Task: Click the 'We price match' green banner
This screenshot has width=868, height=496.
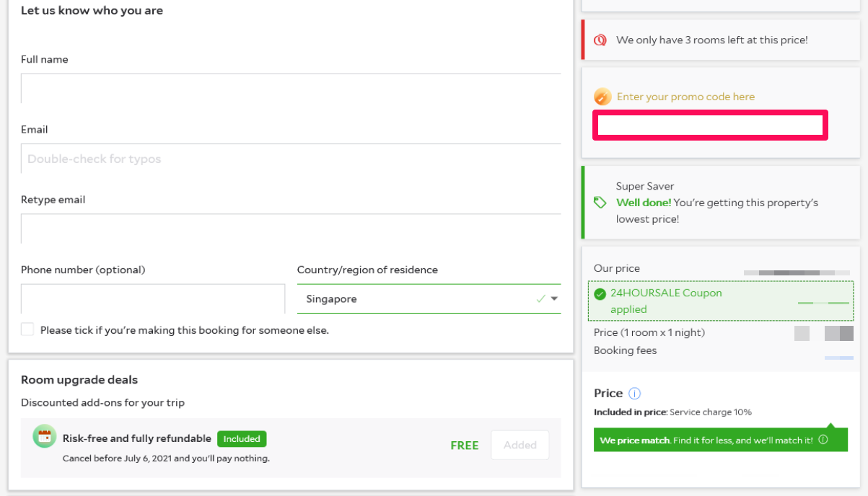Action: pyautogui.click(x=707, y=440)
